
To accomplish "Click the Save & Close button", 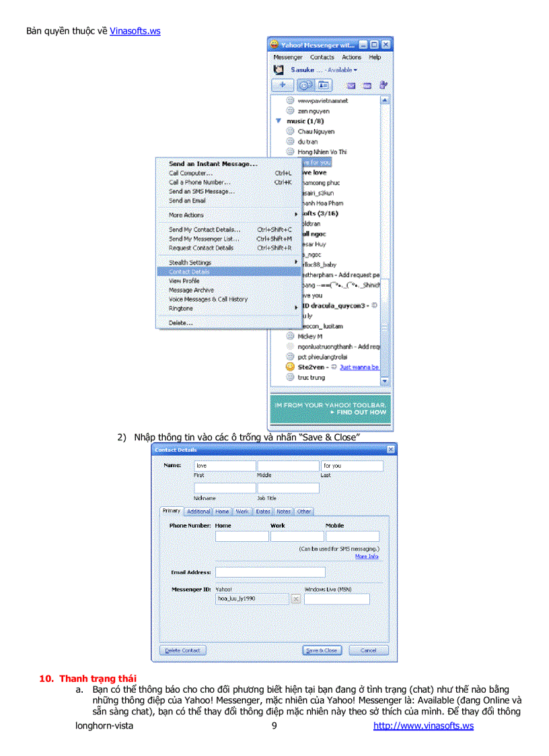I will [322, 650].
